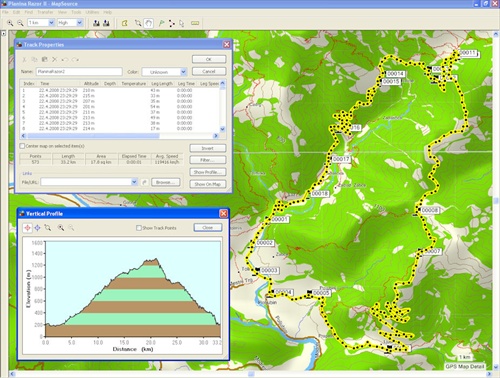The height and width of the screenshot is (378, 500).
Task: Click track table scroll right arrow
Action: click(x=216, y=136)
